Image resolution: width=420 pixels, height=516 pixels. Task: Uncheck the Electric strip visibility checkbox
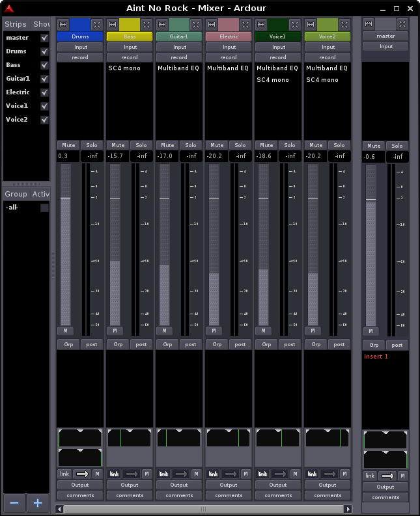[x=44, y=92]
